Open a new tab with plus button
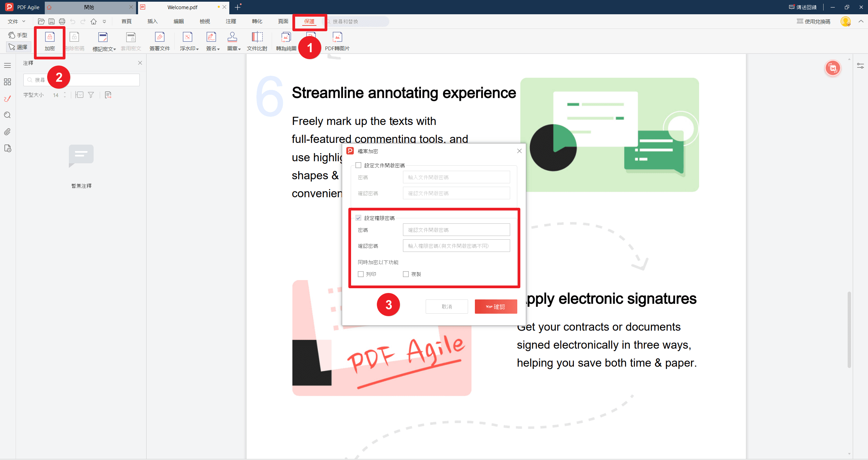 [x=237, y=7]
